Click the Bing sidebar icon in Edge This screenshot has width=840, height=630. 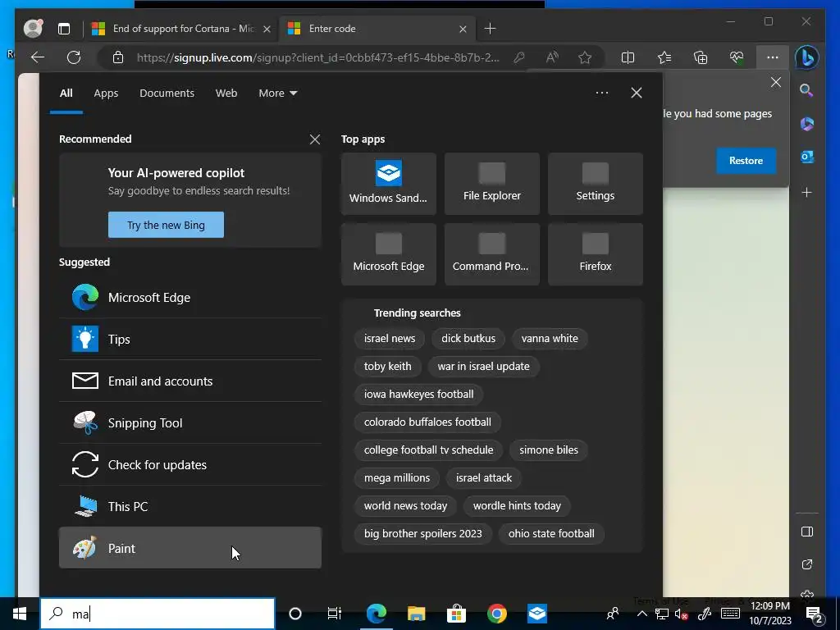806,57
